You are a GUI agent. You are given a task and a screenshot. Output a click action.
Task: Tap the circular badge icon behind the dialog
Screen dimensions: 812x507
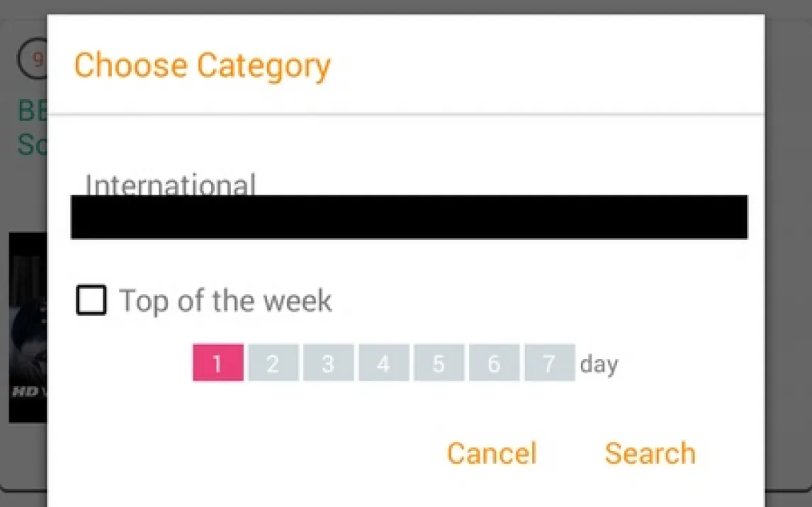click(x=33, y=59)
